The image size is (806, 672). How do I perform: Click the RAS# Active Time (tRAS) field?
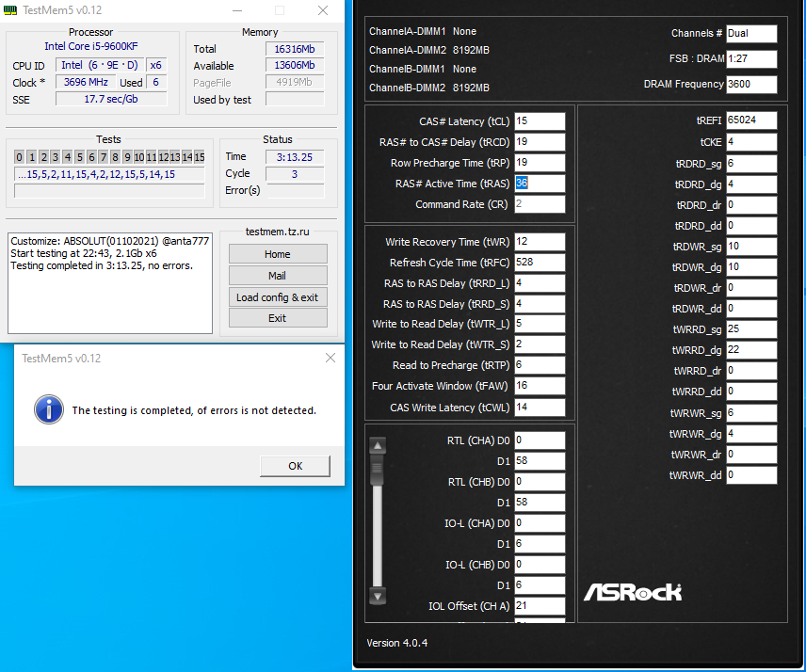point(540,184)
